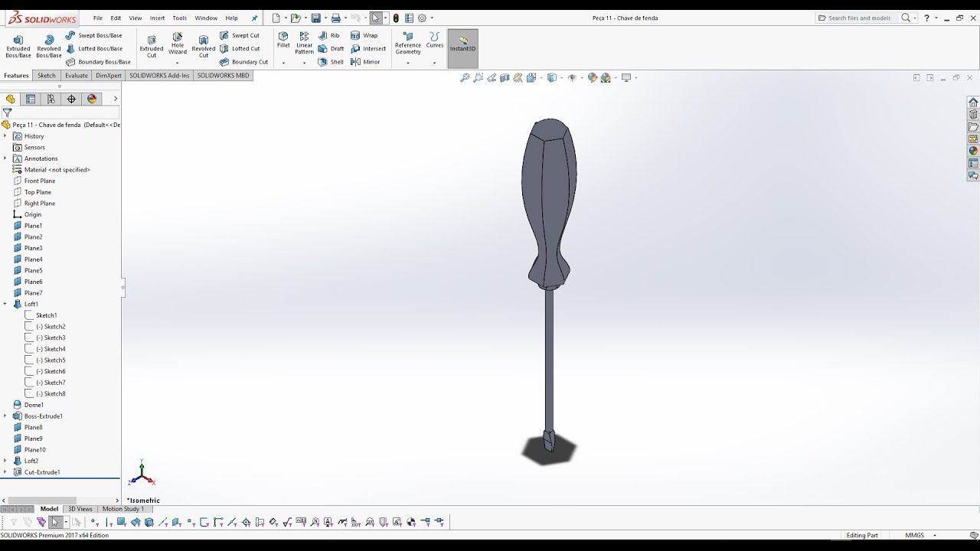Apply the Fillet feature tool
Image resolution: width=980 pixels, height=551 pixels.
pos(283,41)
